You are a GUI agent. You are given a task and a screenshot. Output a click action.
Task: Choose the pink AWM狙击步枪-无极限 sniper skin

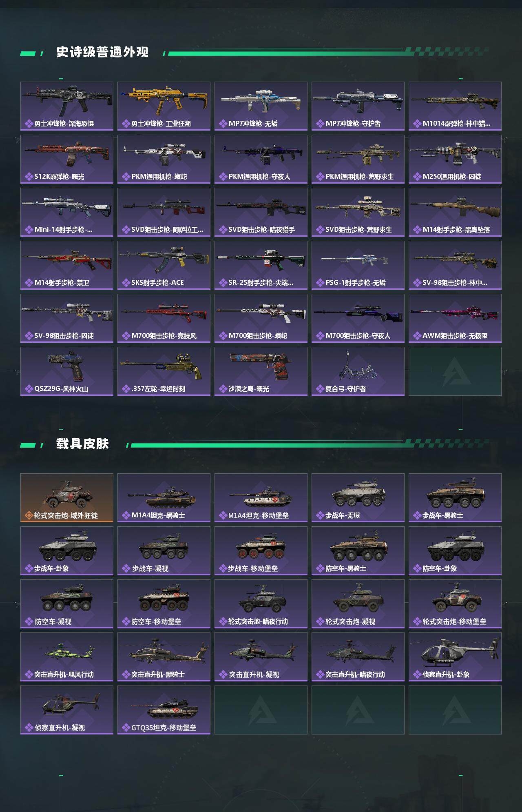coord(455,318)
